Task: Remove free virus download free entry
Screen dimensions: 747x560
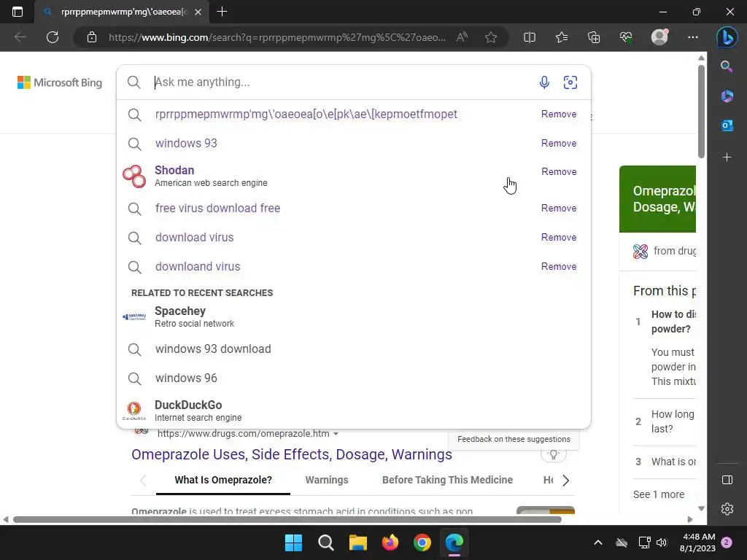Action: click(558, 208)
